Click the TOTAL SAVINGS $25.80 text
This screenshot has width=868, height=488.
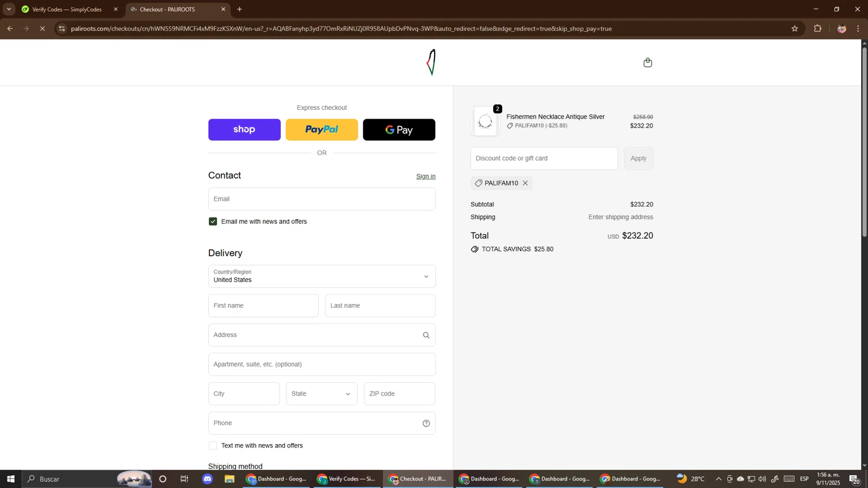(517, 250)
